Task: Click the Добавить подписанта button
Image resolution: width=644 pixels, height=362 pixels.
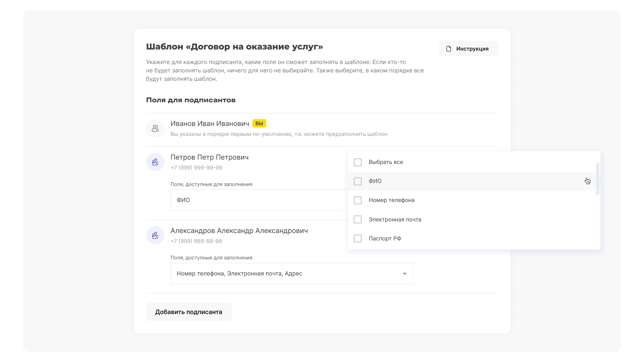Action: click(x=189, y=312)
